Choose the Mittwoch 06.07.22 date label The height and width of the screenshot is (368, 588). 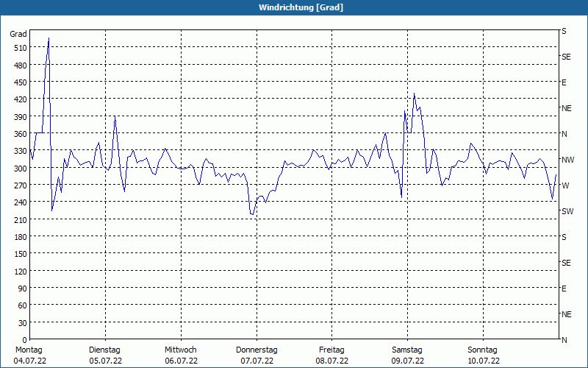(x=181, y=355)
